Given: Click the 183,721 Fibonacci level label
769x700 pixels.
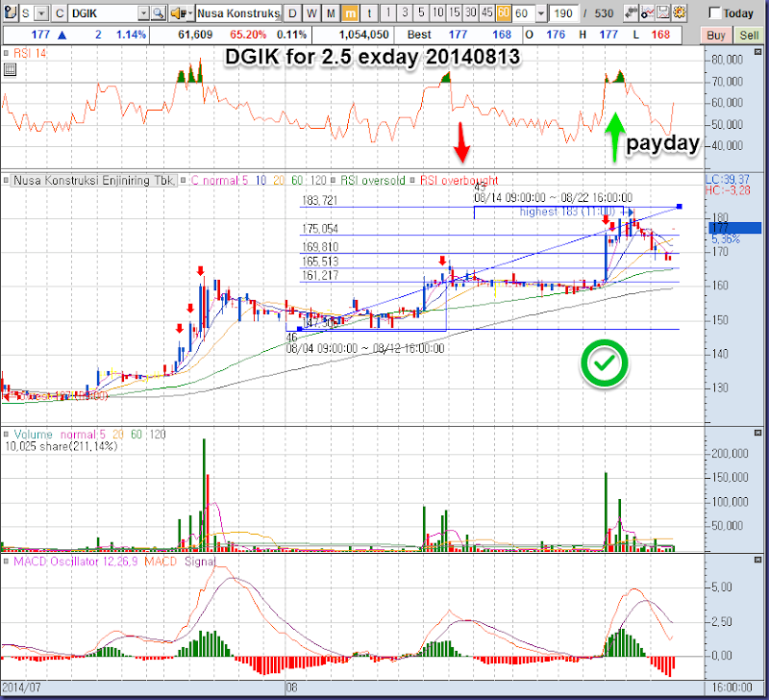Looking at the screenshot, I should coord(320,201).
